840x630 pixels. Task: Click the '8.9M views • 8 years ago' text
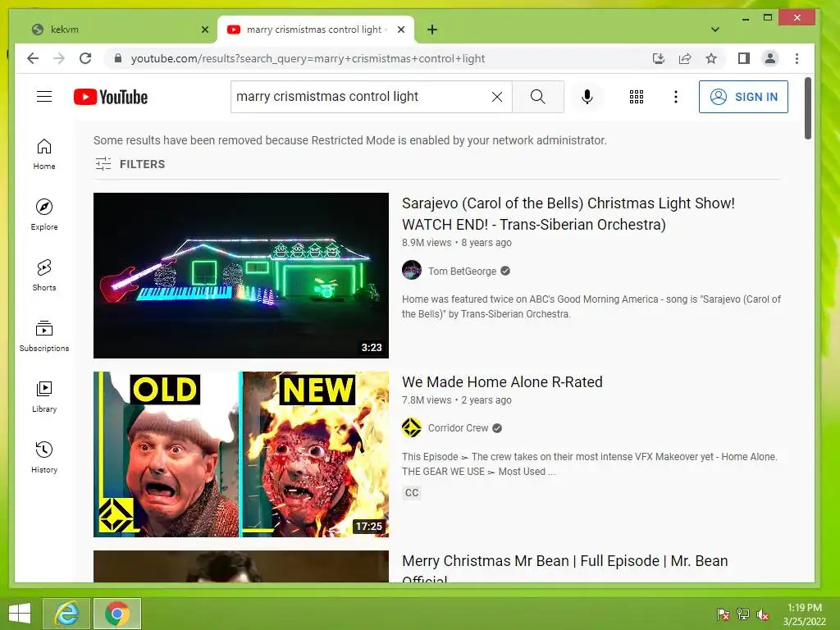pyautogui.click(x=456, y=243)
